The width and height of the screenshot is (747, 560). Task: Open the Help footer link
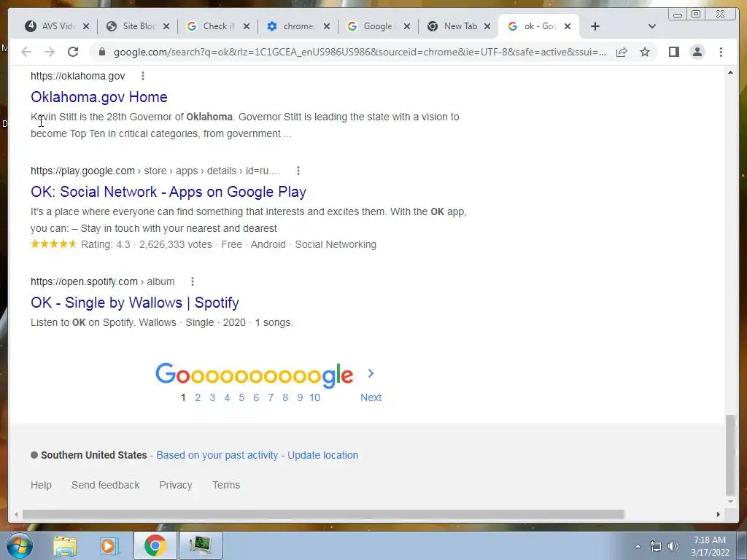pos(41,485)
